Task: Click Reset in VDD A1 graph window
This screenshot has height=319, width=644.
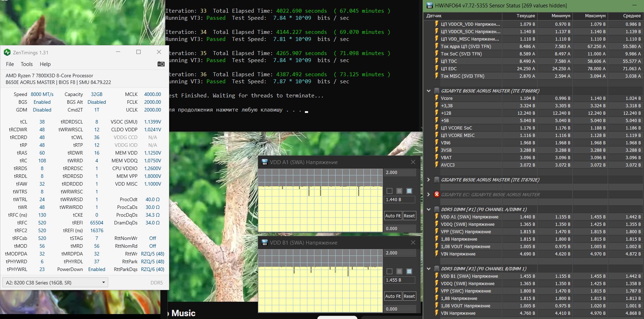Action: 409,216
